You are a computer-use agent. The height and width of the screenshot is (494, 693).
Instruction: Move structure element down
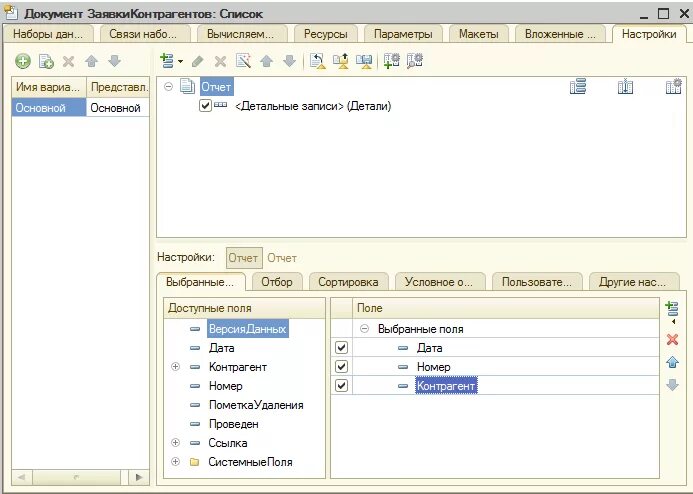(x=289, y=61)
